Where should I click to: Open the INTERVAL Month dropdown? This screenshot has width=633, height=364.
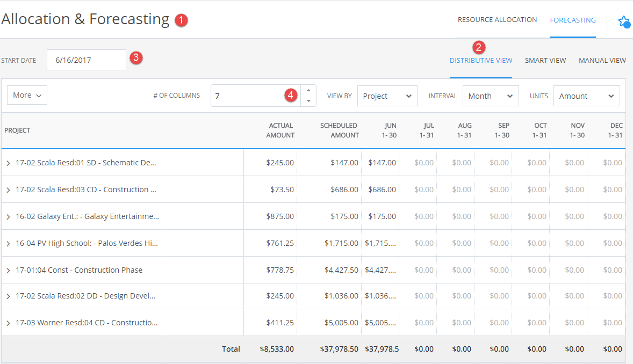(x=490, y=95)
